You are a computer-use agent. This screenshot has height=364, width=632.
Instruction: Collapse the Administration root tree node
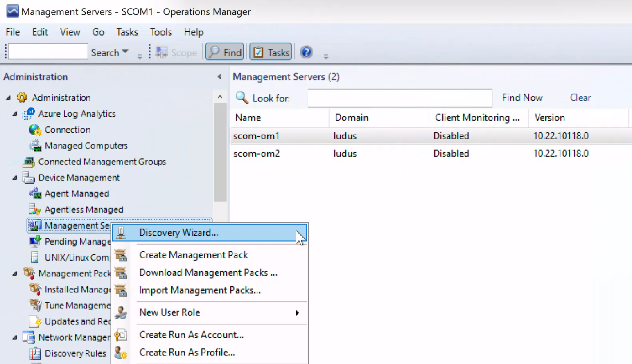click(x=8, y=98)
